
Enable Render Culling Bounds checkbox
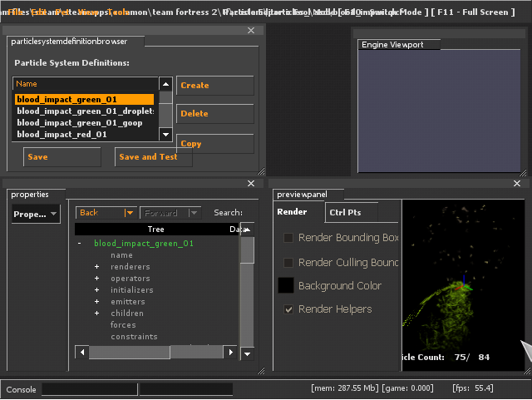tap(288, 263)
